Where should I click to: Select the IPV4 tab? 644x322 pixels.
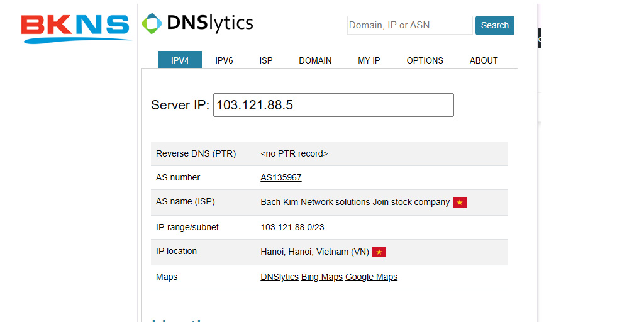pos(180,60)
